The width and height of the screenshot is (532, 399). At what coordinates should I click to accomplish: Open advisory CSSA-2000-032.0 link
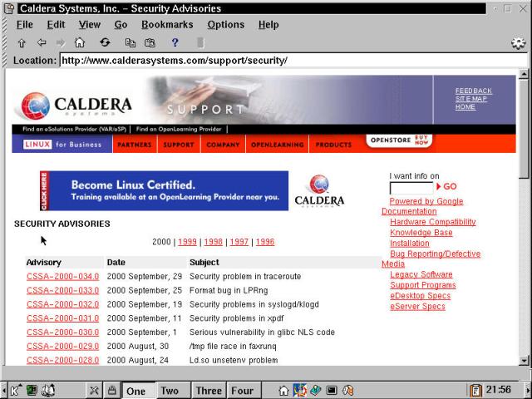[63, 304]
